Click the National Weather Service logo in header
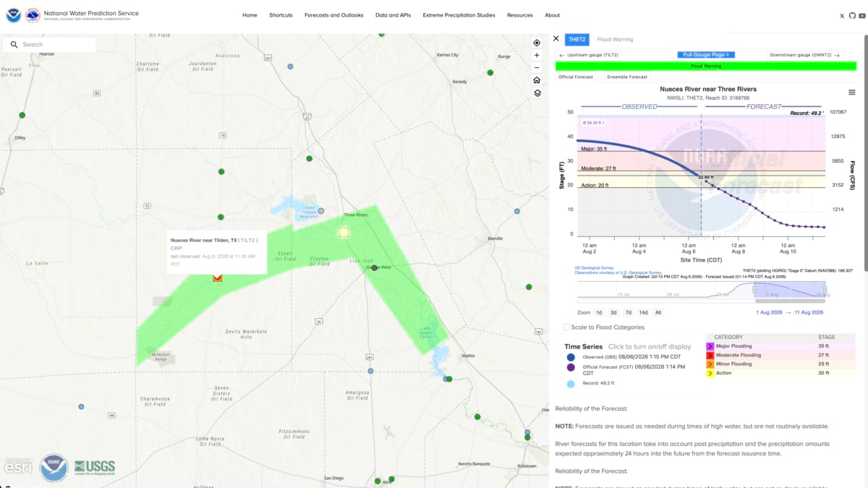This screenshot has height=488, width=868. 33,15
